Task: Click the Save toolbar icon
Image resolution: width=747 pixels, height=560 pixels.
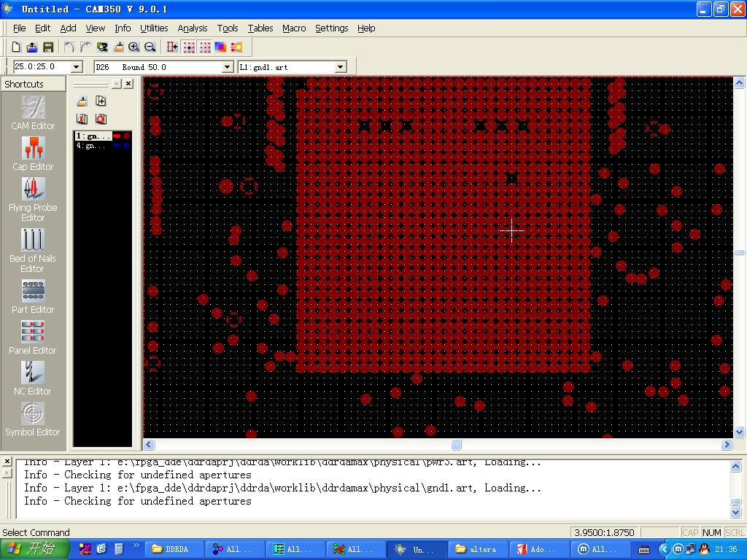Action: (x=47, y=47)
